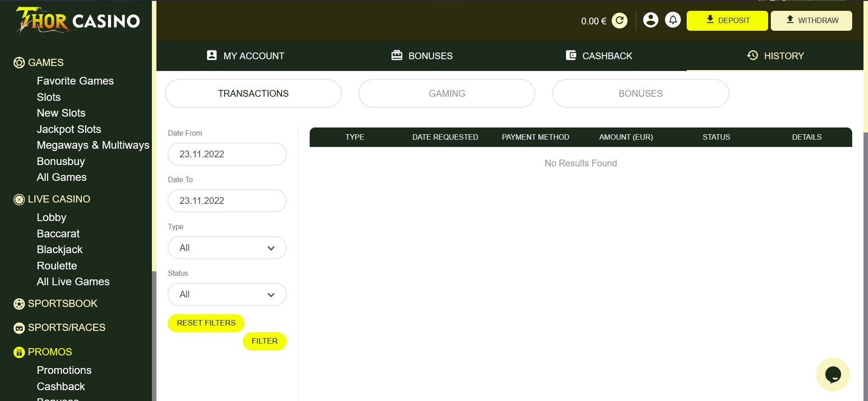Click the Sportsbook soccer ball icon
This screenshot has width=868, height=401.
tap(19, 304)
